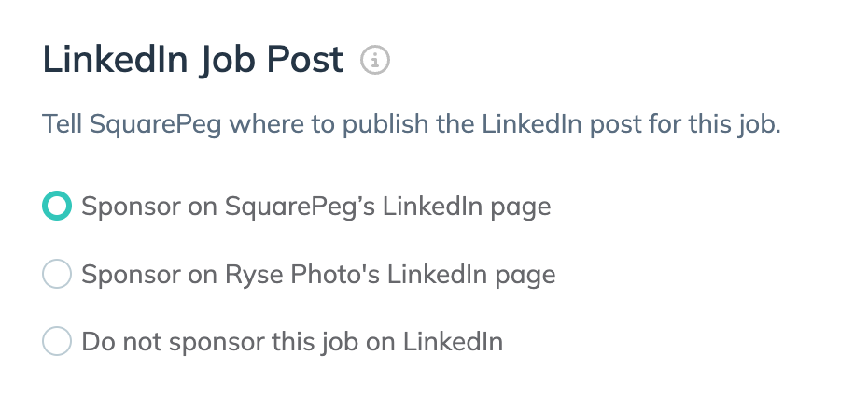Click the LinkedIn Job Post heading
Image resolution: width=868 pixels, height=413 pixels.
click(192, 59)
